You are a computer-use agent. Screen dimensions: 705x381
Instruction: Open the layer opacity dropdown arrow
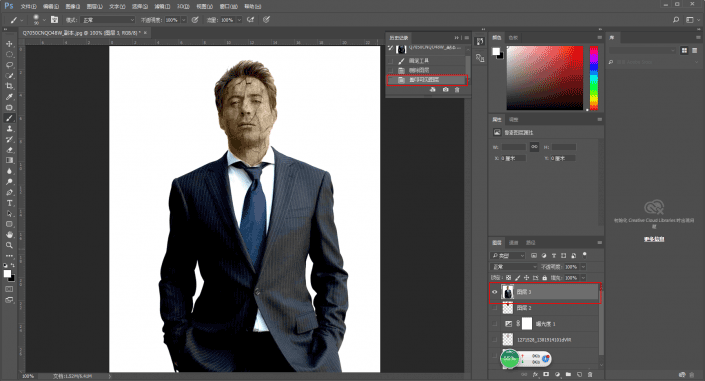click(583, 267)
